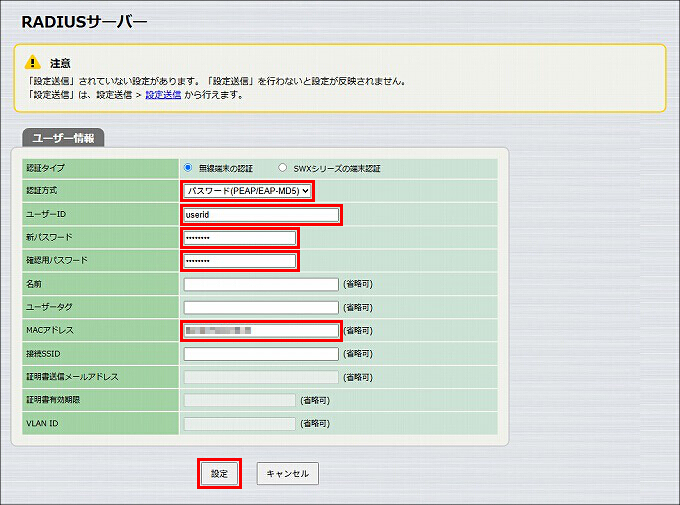
Task: Click the 接続SSID input field
Action: (x=261, y=354)
